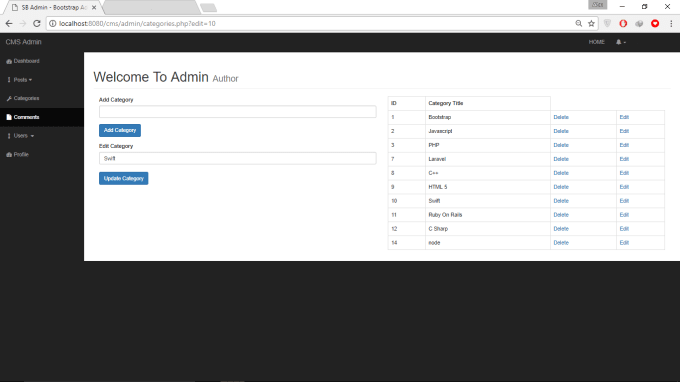Delete the C++ category
This screenshot has height=382, width=680.
(561, 173)
